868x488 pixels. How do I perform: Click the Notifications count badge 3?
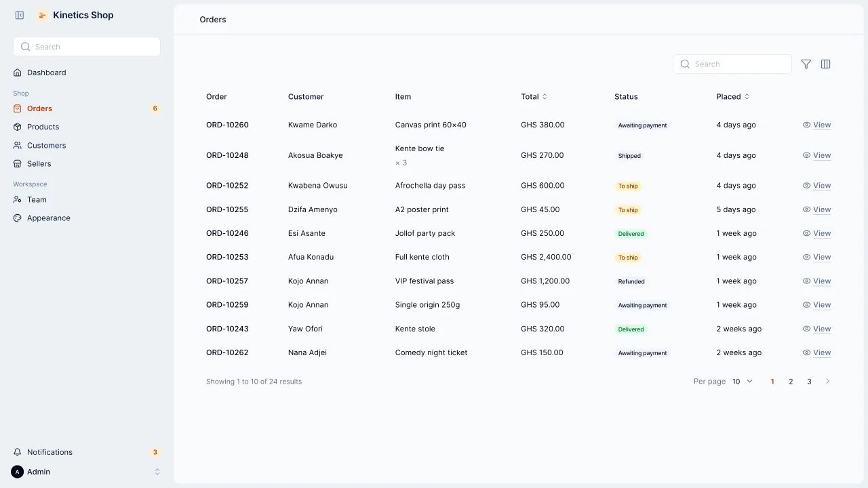coord(155,452)
